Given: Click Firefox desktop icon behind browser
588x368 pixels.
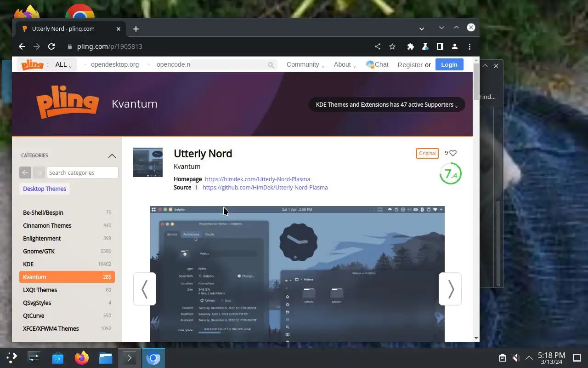Looking at the screenshot, I should [x=28, y=11].
